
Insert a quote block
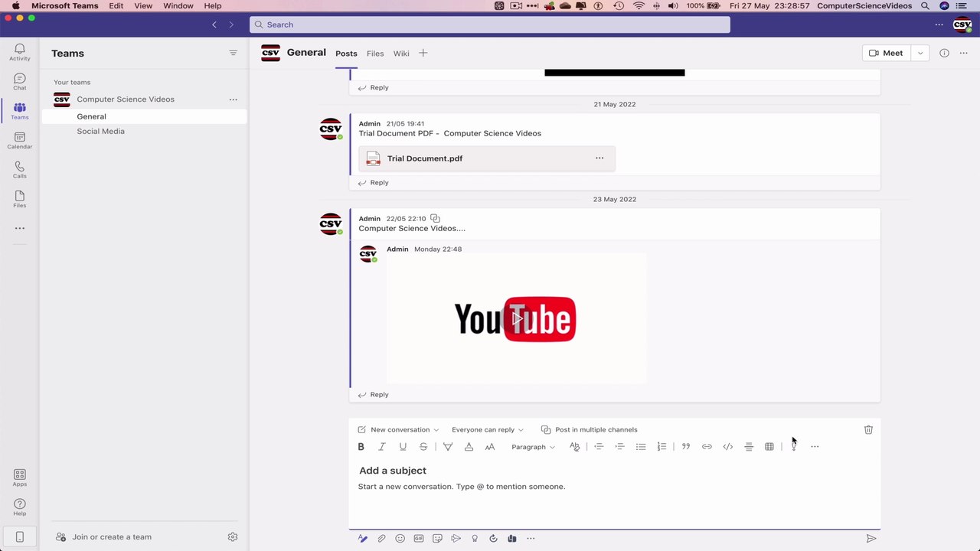point(686,447)
